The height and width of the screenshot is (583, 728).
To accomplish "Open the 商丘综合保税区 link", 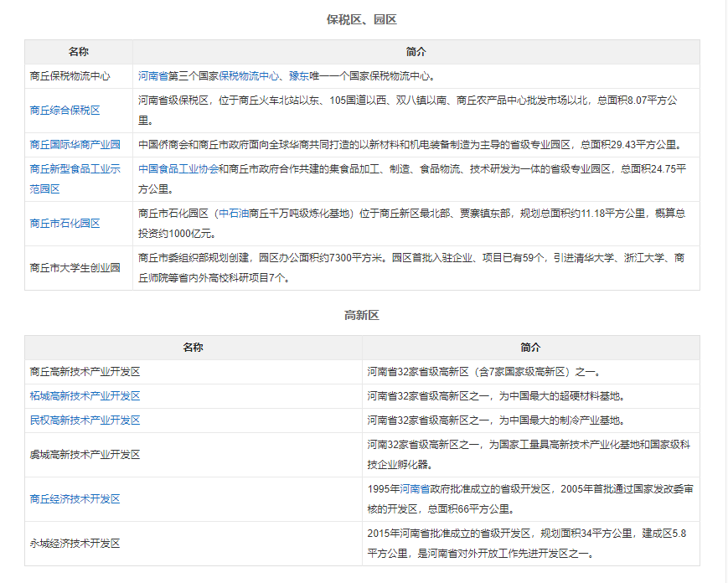I will click(x=65, y=111).
